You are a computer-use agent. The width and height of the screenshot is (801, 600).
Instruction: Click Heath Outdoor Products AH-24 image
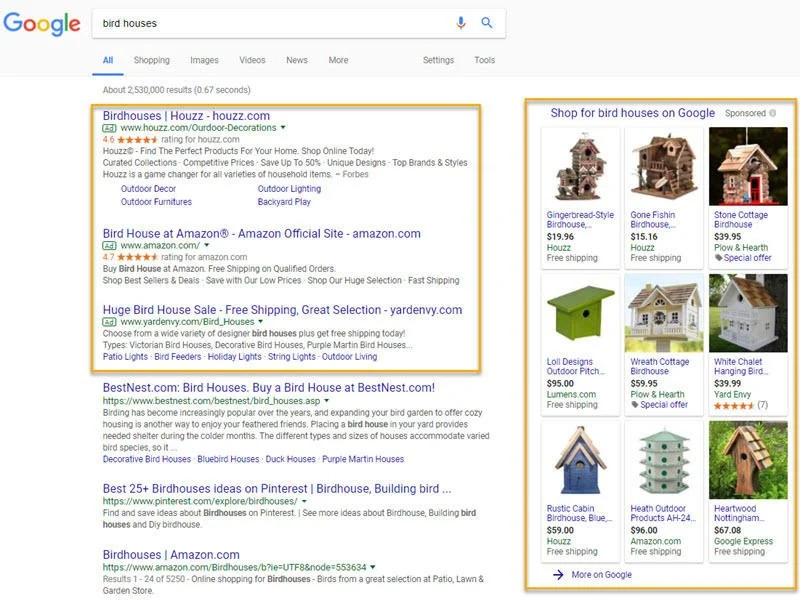coord(664,460)
